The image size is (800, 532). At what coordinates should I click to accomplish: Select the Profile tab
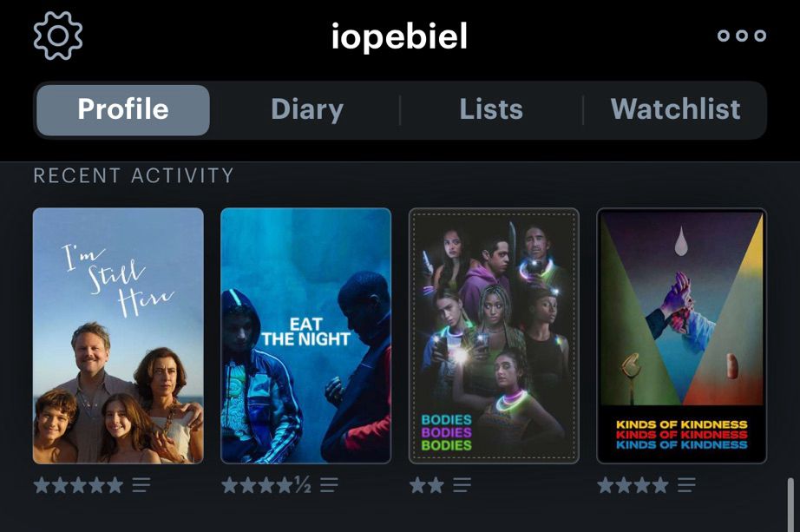click(x=123, y=109)
